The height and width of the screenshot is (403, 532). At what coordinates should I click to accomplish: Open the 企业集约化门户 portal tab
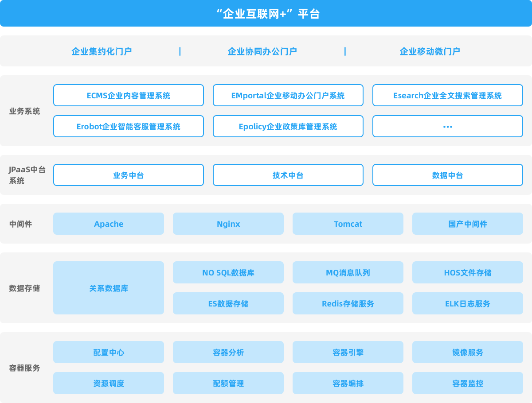(102, 51)
